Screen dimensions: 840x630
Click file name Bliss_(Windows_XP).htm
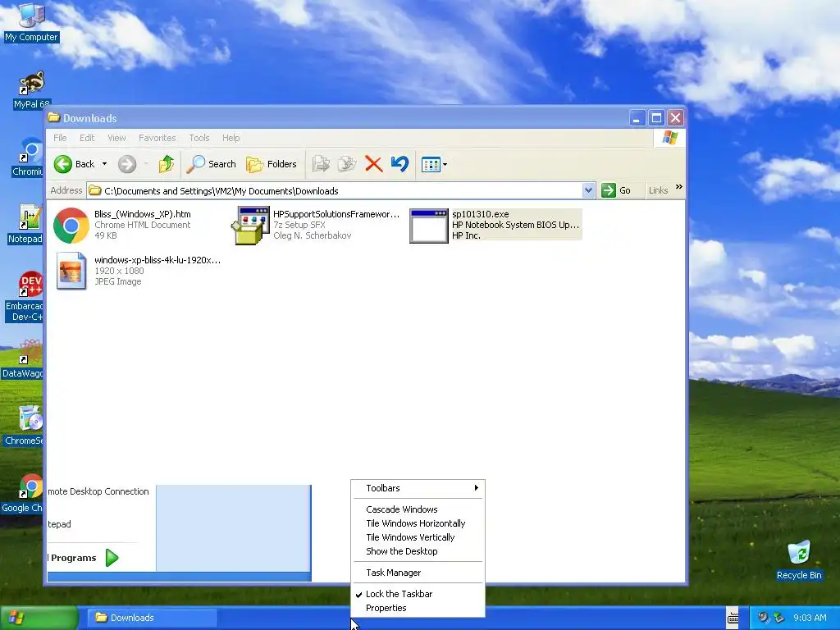tap(143, 214)
